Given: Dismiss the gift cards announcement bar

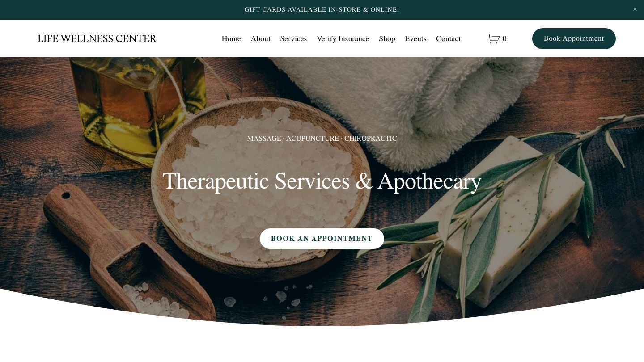Looking at the screenshot, I should (x=635, y=9).
